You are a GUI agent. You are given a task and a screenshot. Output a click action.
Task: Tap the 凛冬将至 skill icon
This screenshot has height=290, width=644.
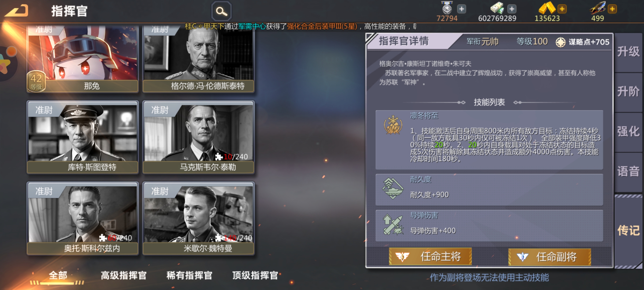[393, 125]
